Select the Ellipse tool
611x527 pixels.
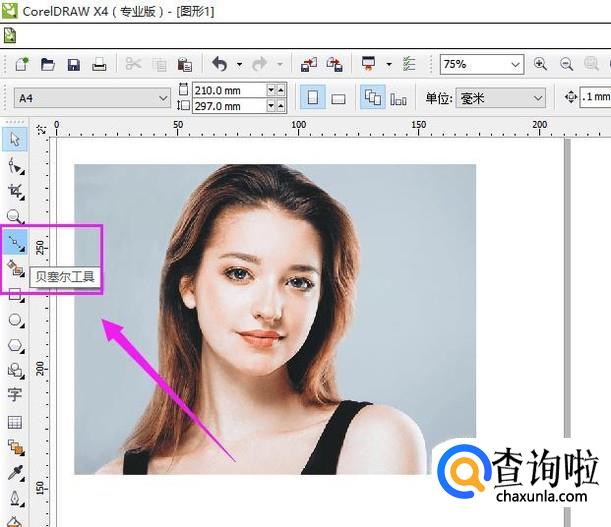point(15,320)
